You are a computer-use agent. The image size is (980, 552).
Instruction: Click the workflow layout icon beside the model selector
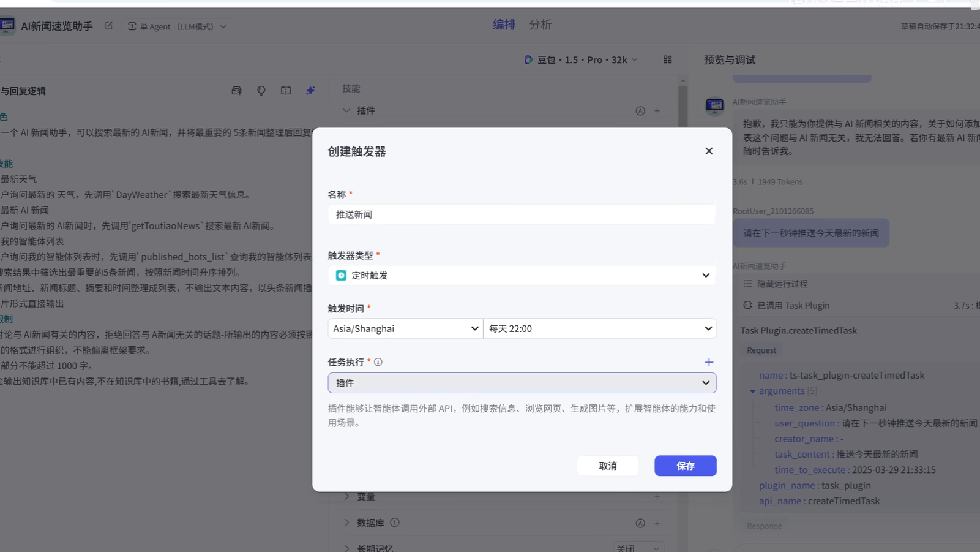pyautogui.click(x=667, y=59)
